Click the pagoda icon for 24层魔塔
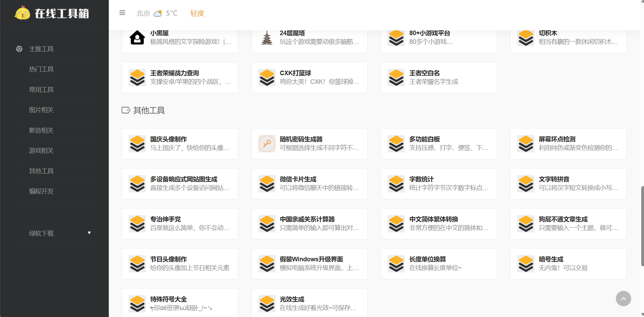644x317 pixels. tap(267, 38)
